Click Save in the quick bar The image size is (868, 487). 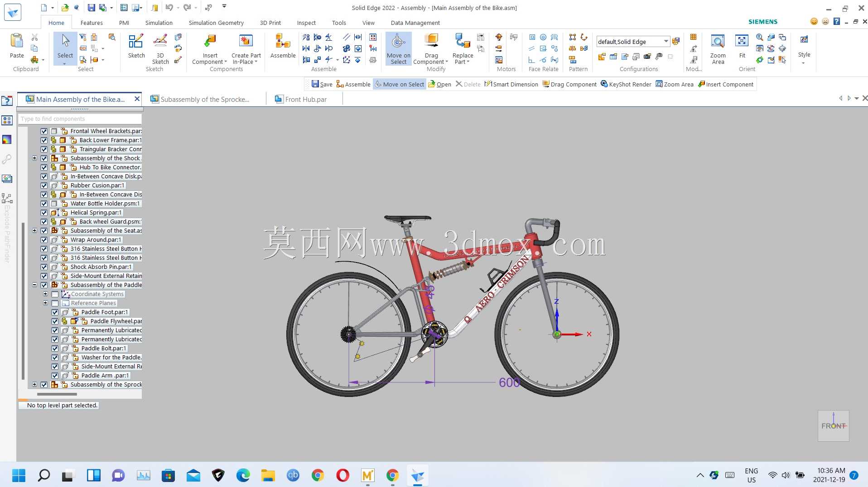coord(322,84)
